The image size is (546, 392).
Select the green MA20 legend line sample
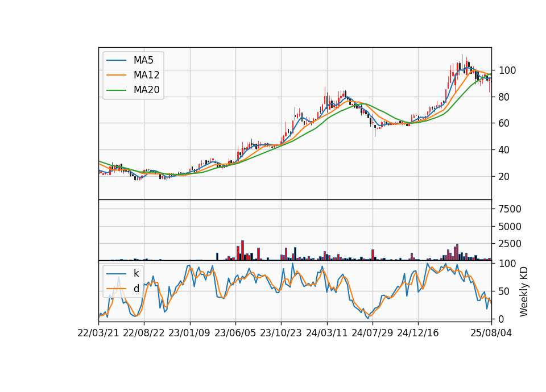[116, 90]
